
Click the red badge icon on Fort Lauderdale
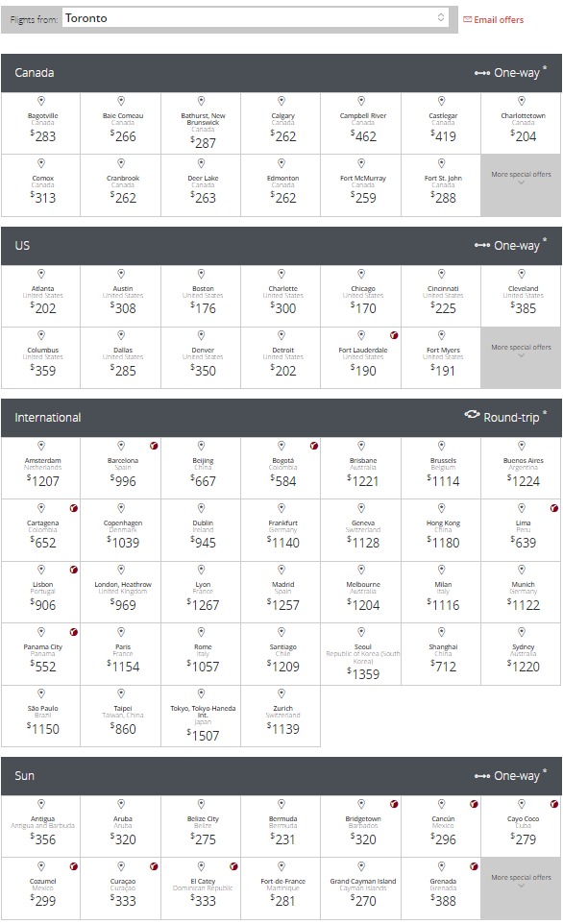click(394, 335)
